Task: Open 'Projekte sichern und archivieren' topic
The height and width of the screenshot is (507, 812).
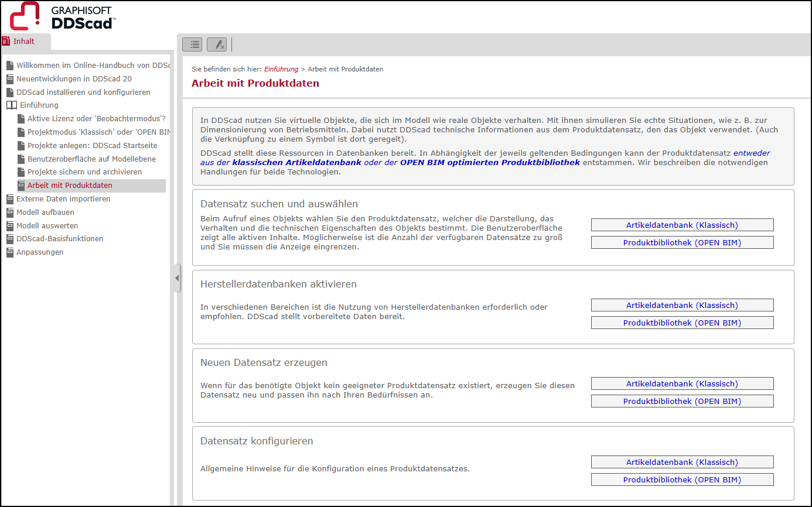Action: pyautogui.click(x=80, y=172)
